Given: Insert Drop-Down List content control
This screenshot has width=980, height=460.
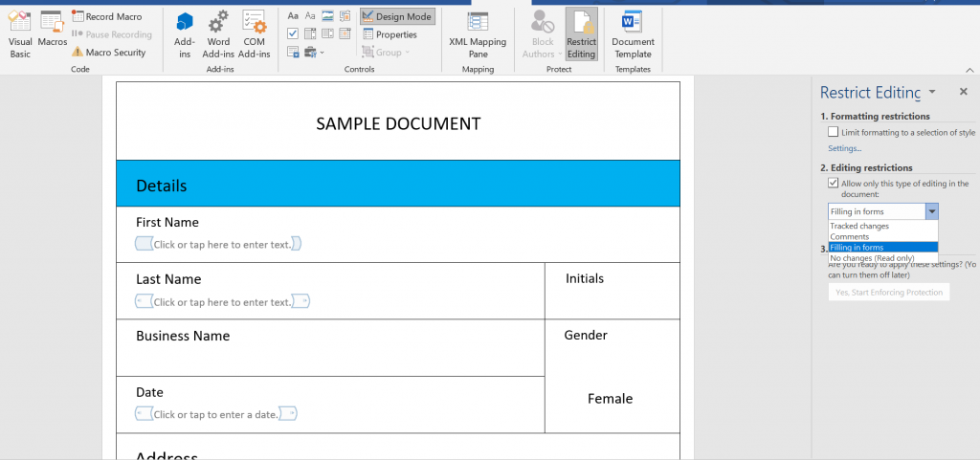Looking at the screenshot, I should click(x=327, y=33).
